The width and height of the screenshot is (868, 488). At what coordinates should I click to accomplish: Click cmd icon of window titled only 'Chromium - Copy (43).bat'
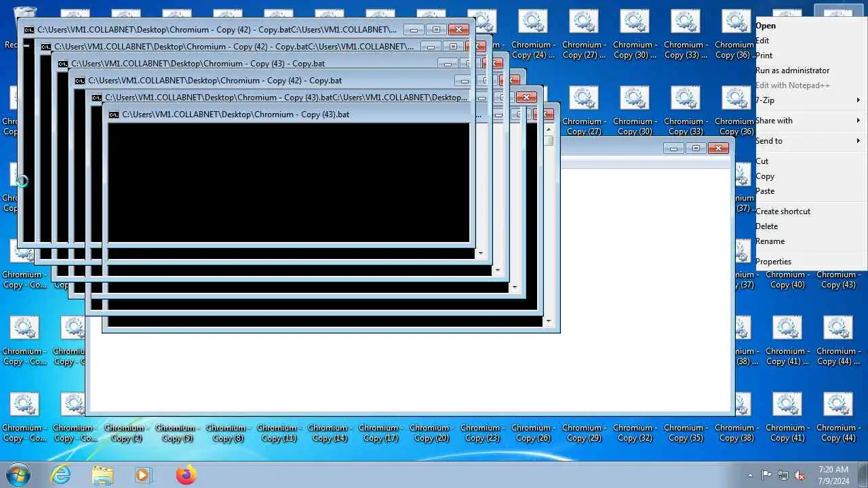pos(114,115)
